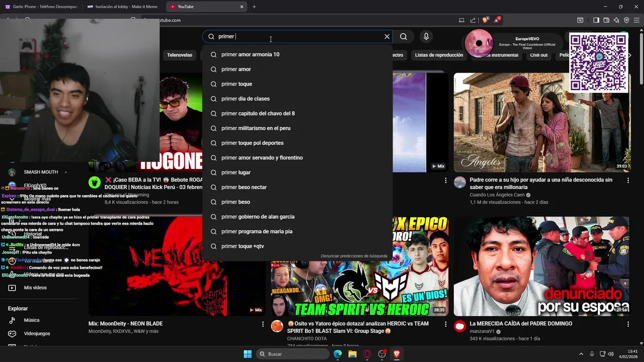Open more options for Osito vs Yatoro video
This screenshot has width=644, height=362.
pos(445,324)
